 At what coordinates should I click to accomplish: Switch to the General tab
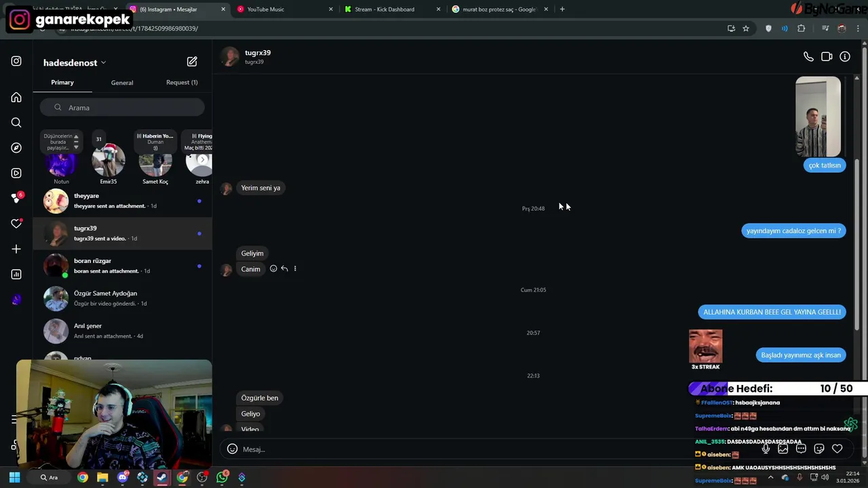122,83
